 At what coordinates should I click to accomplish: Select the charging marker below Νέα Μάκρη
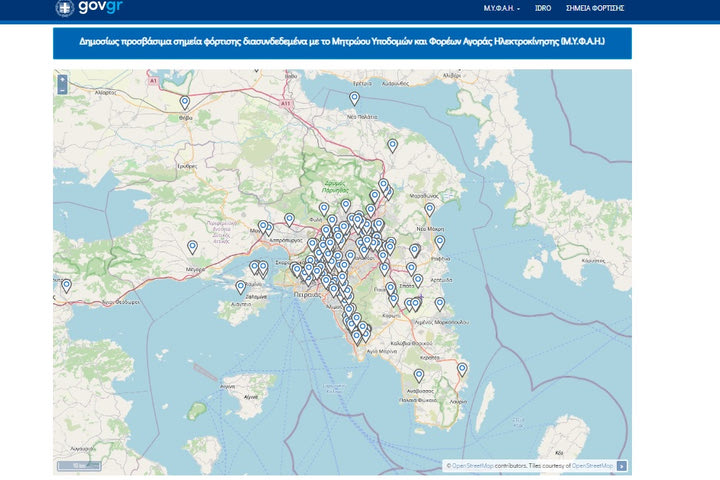pyautogui.click(x=440, y=242)
